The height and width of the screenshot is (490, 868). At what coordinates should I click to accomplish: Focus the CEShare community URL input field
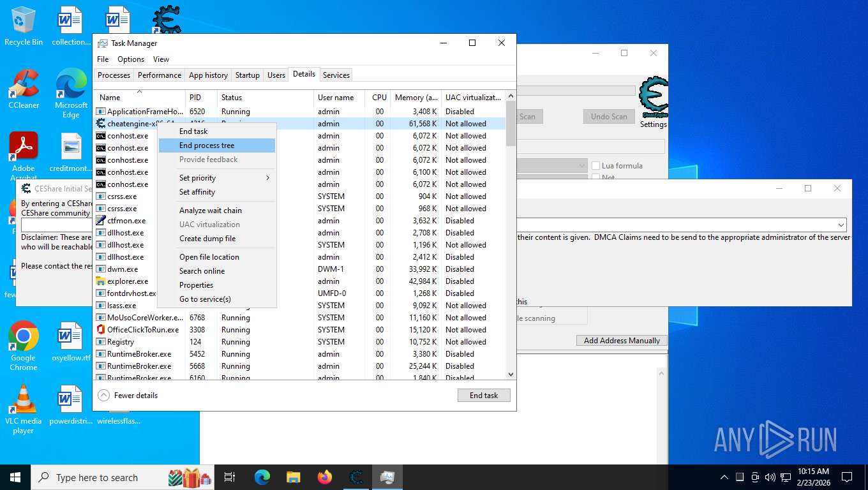57,225
